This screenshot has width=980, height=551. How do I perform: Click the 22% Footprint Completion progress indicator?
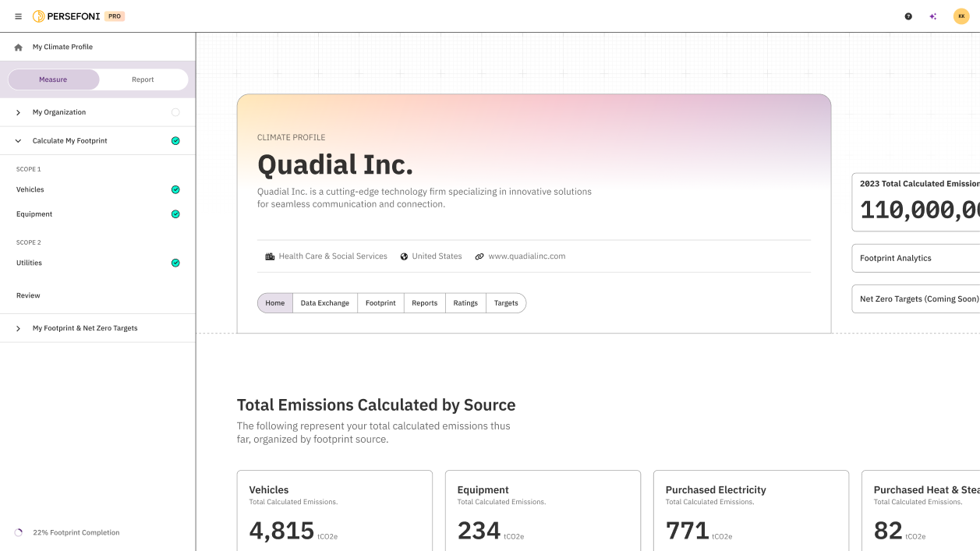pos(68,533)
